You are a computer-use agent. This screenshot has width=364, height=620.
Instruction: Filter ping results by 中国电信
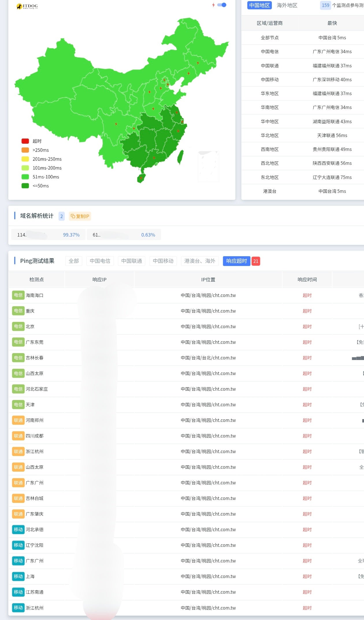(100, 261)
